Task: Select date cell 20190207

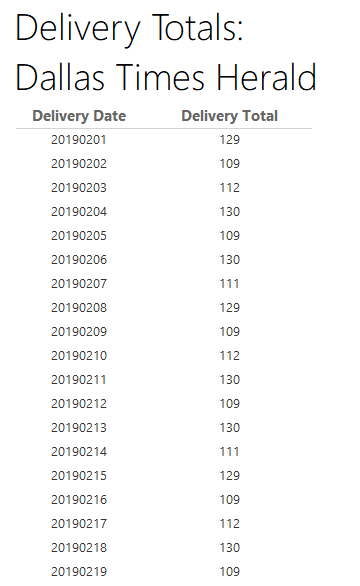Action: pyautogui.click(x=79, y=284)
